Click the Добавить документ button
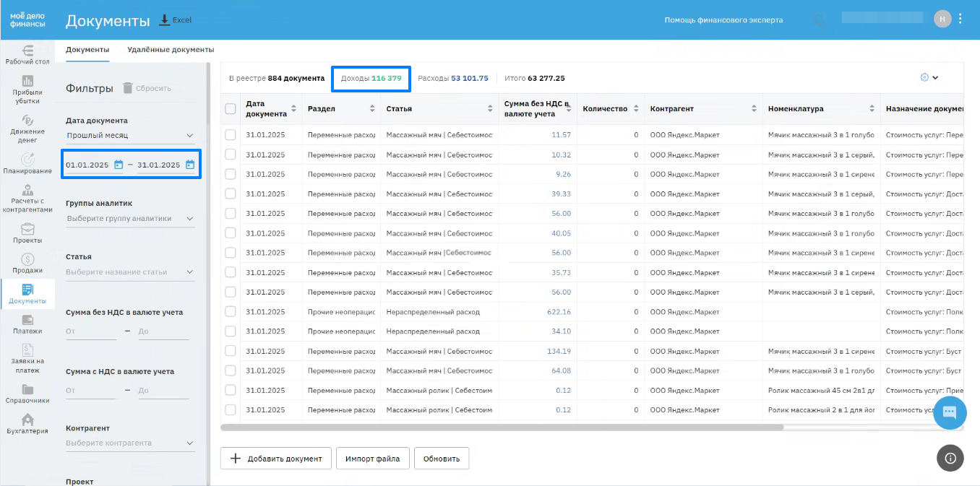This screenshot has width=980, height=486. [275, 459]
